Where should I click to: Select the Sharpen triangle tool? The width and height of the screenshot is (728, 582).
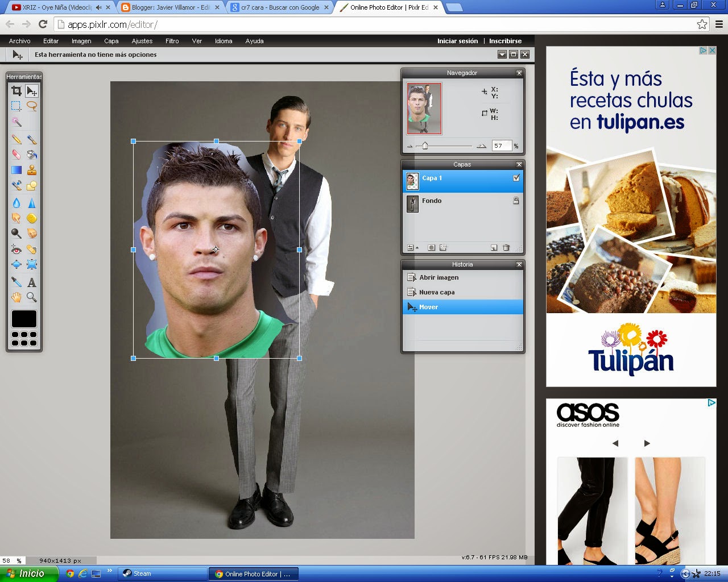32,203
